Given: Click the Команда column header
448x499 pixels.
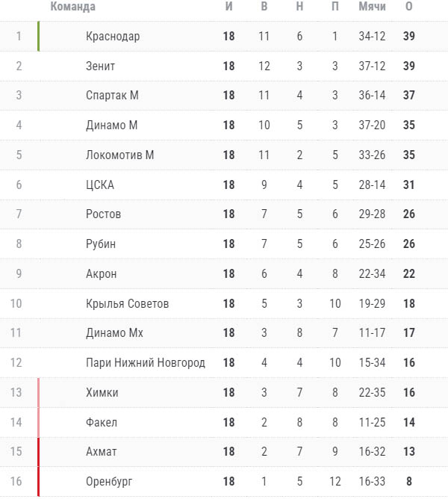Looking at the screenshot, I should pyautogui.click(x=72, y=7).
